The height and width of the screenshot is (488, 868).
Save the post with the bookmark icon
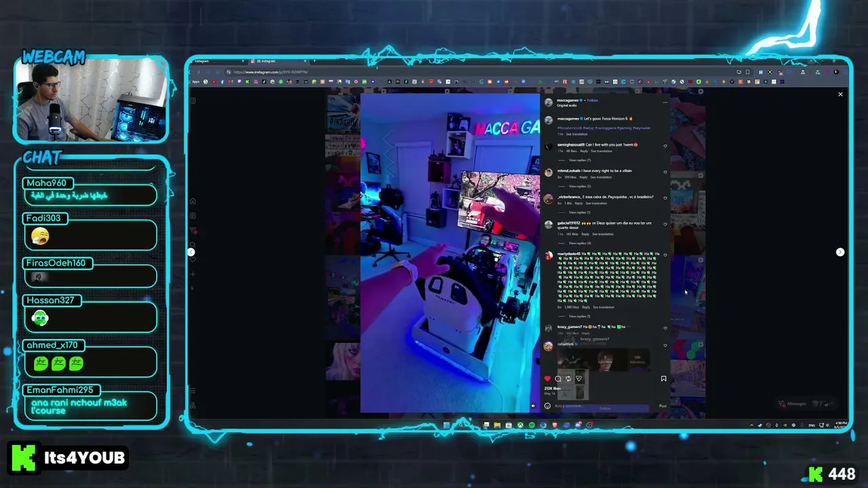(x=663, y=379)
